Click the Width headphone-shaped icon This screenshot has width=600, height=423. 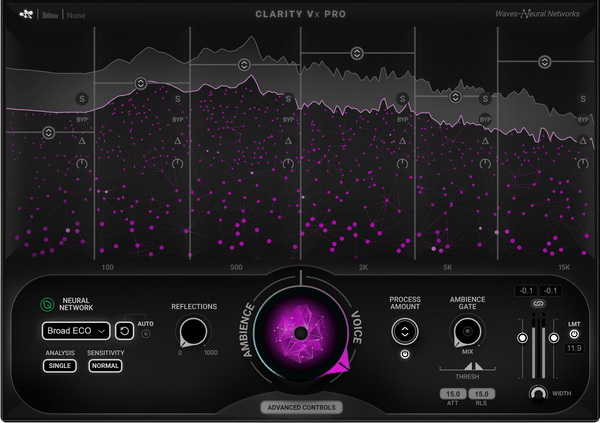click(540, 393)
